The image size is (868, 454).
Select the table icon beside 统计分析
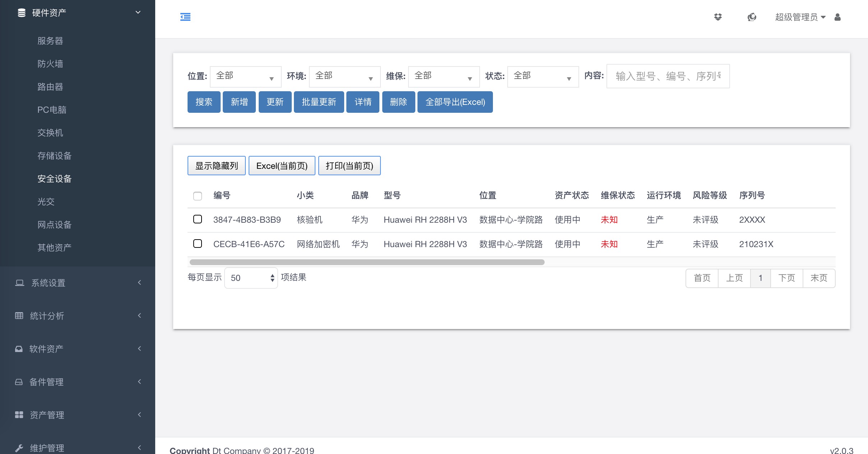point(19,316)
